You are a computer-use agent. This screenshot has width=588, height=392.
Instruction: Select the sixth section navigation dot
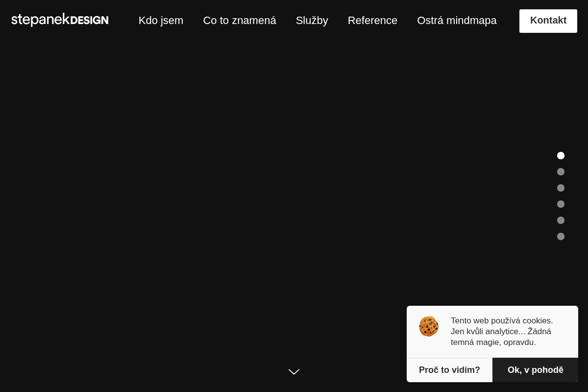561,237
